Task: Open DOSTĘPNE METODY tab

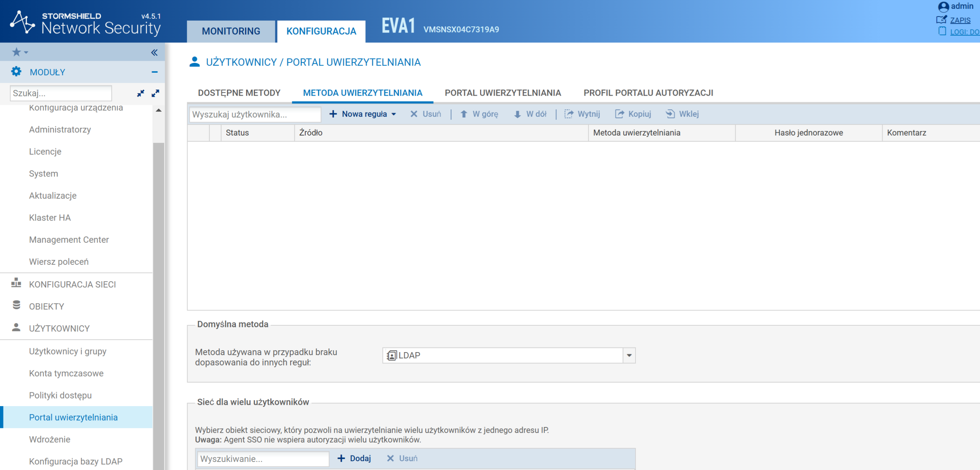Action: (x=239, y=93)
